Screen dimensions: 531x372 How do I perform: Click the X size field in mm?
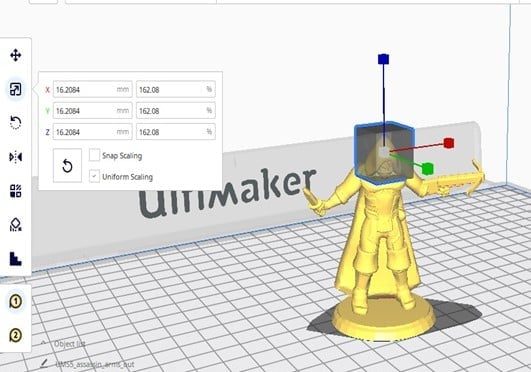tap(92, 89)
